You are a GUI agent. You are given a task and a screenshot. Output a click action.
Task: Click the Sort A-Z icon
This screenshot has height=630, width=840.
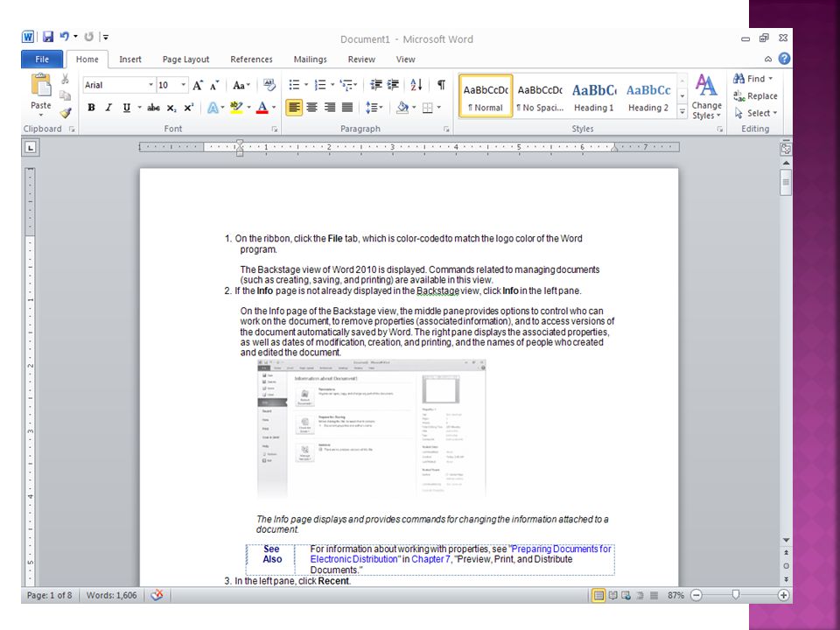coord(416,85)
